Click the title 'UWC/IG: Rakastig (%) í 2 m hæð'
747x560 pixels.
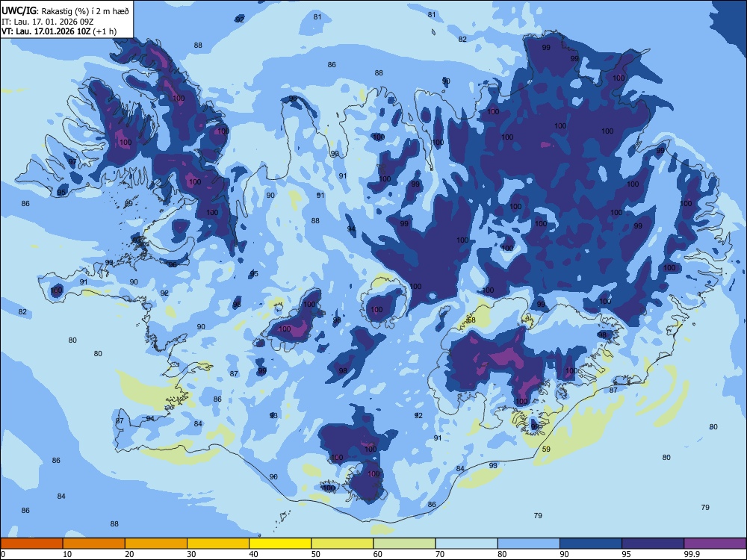65,10
